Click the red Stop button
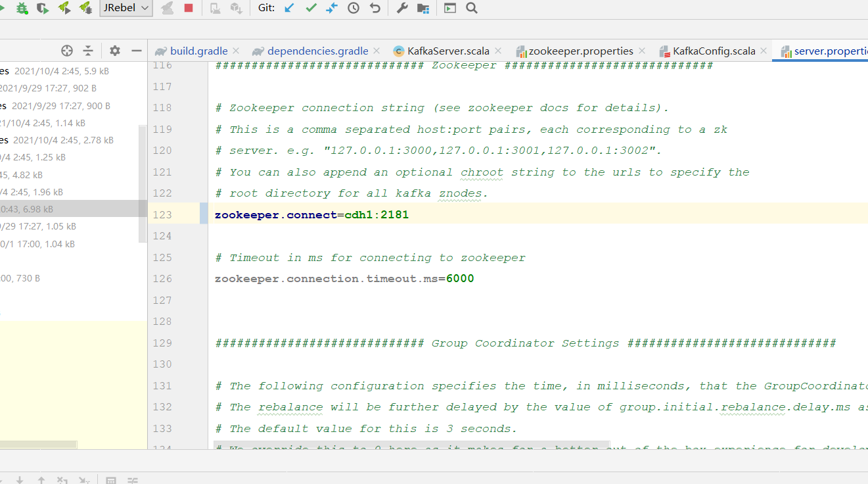Image resolution: width=868 pixels, height=484 pixels. (x=189, y=8)
